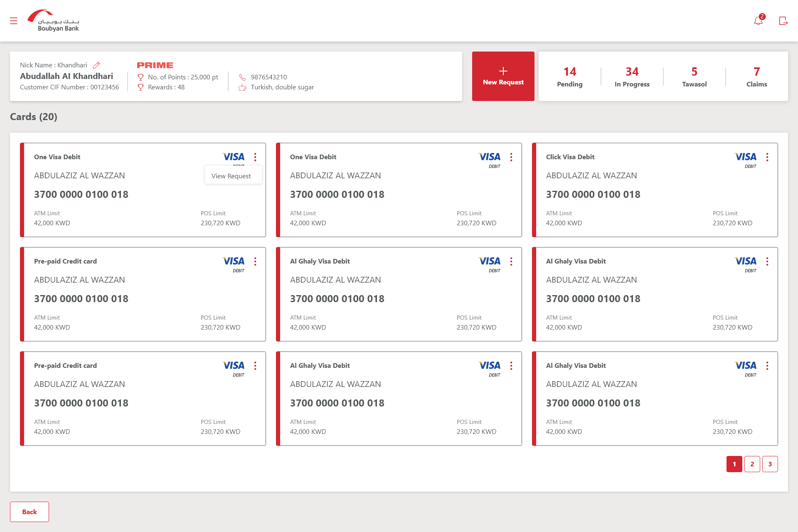Open the 14 Pending requests
The image size is (798, 532).
coord(569,77)
